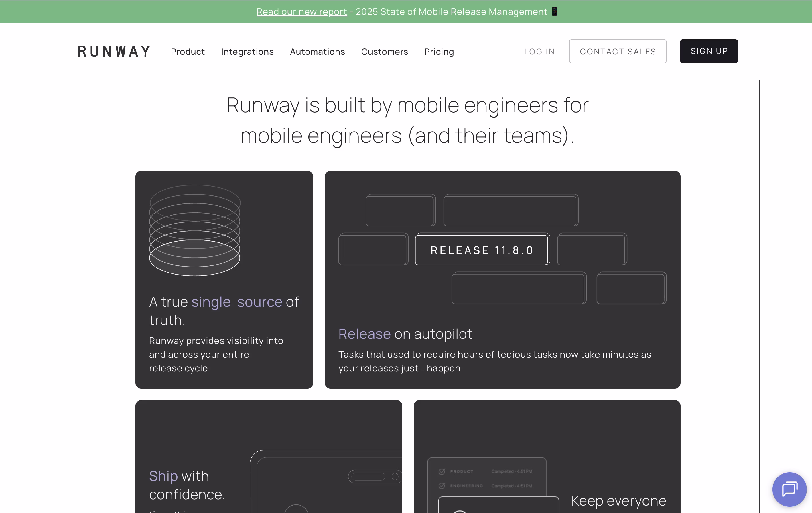Click the Product check icon

pos(442,471)
